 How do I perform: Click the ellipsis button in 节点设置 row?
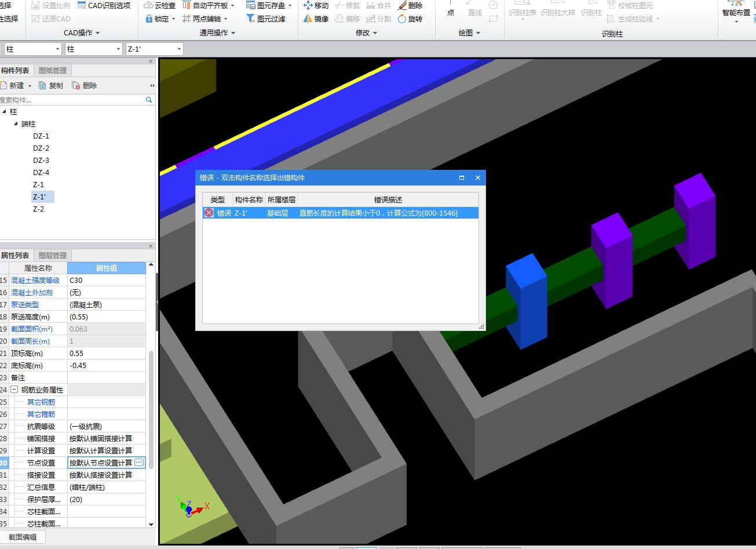pos(139,463)
